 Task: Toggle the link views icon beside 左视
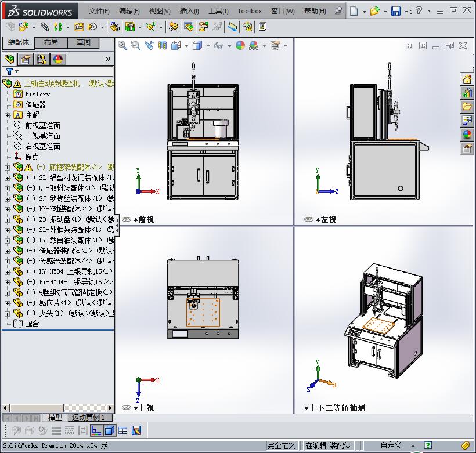(308, 219)
